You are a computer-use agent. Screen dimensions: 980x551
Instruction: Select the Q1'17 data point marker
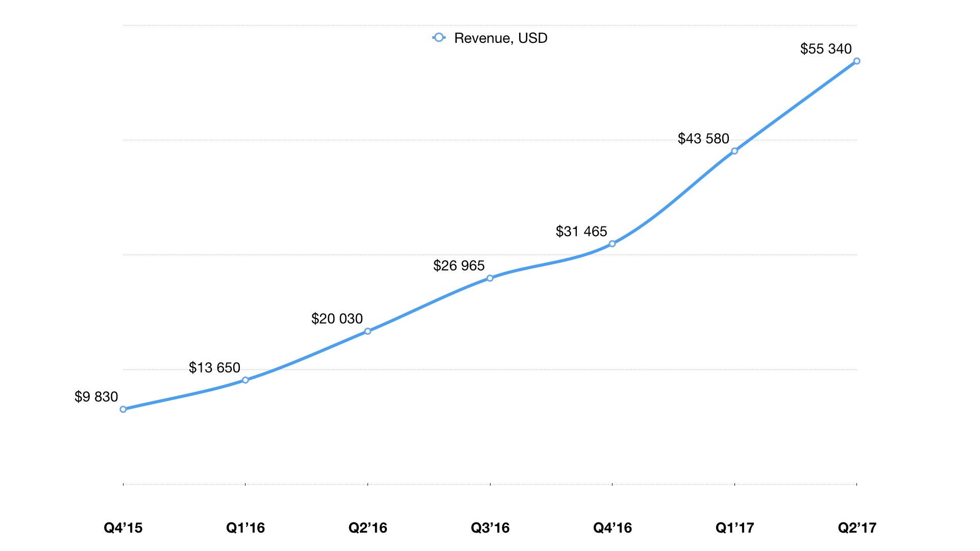coord(734,151)
